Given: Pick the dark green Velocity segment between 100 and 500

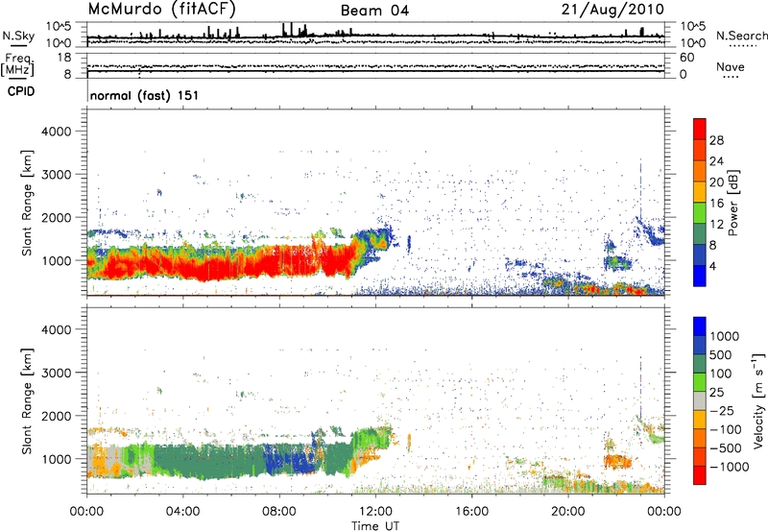Looking at the screenshot, I should [700, 364].
